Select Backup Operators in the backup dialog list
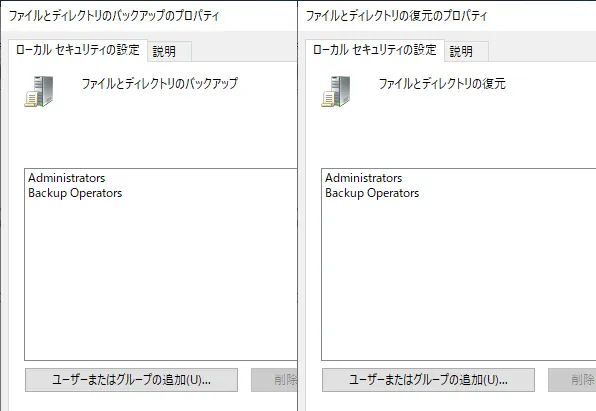The image size is (596, 411). tap(75, 193)
